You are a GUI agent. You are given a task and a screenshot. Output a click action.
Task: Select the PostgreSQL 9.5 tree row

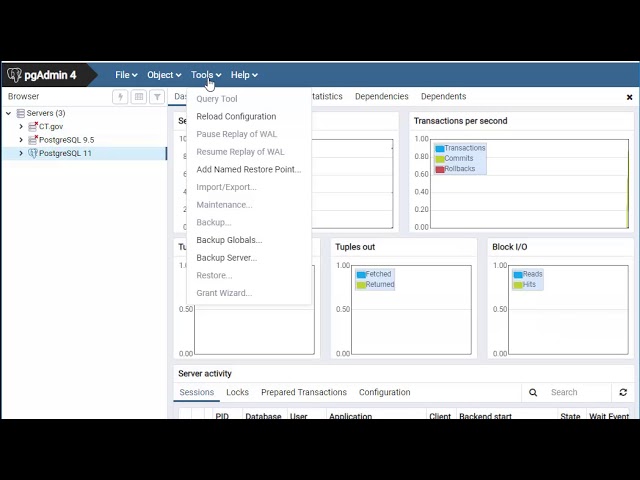(84, 140)
